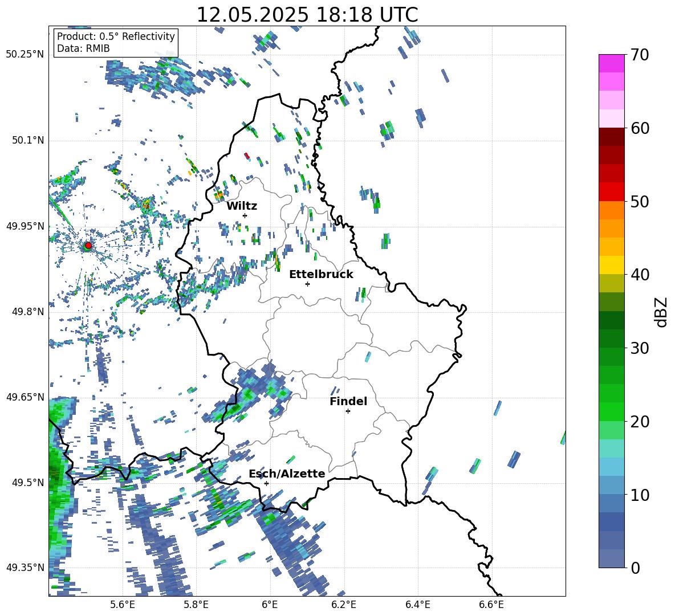Click the 5.6°E longitude label
Image resolution: width=675 pixels, height=616 pixels.
click(123, 605)
